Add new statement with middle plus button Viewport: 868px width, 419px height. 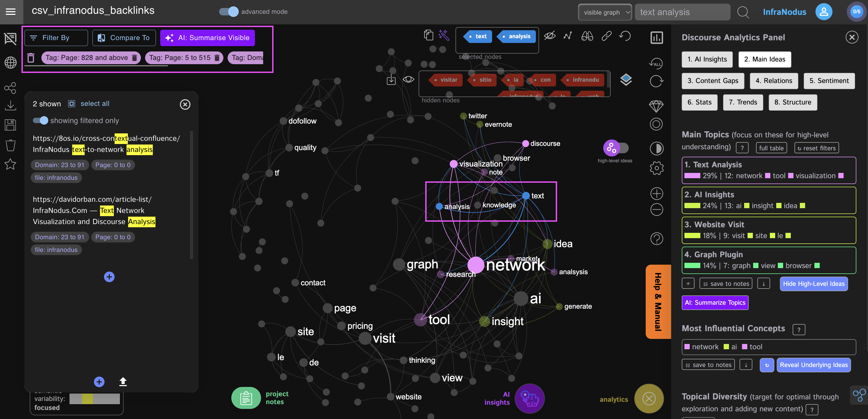click(x=109, y=277)
